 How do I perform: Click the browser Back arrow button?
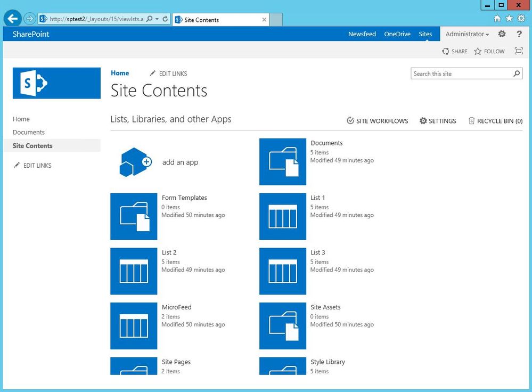point(13,19)
